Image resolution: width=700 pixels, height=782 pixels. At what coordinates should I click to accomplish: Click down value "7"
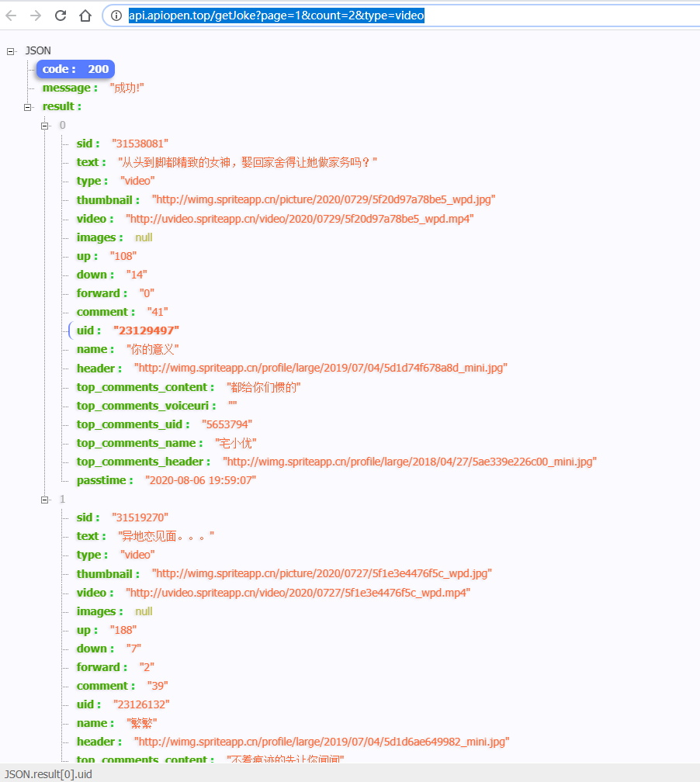(133, 649)
